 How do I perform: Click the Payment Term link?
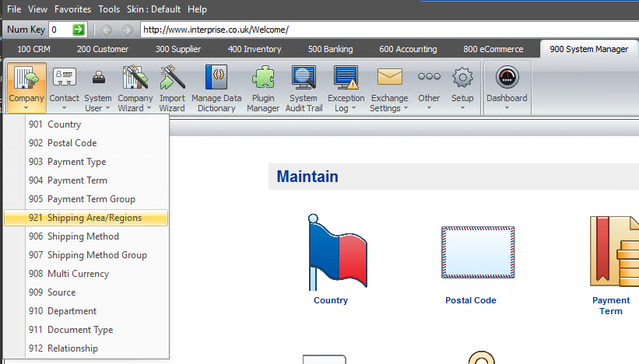click(x=611, y=305)
